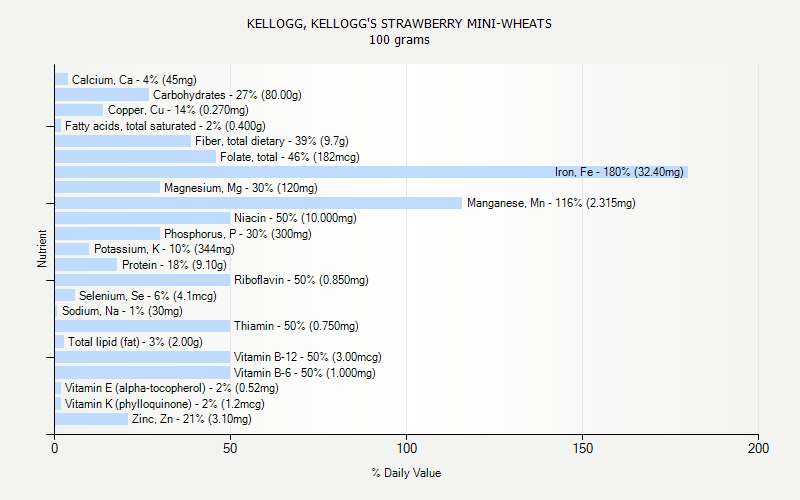Image resolution: width=800 pixels, height=500 pixels.
Task: Click the Niacin 50% label
Action: point(295,218)
